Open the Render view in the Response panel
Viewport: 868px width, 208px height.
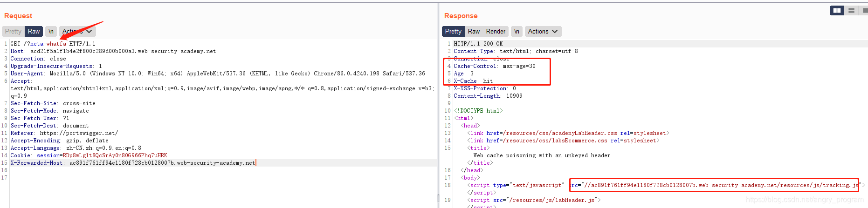(x=496, y=31)
